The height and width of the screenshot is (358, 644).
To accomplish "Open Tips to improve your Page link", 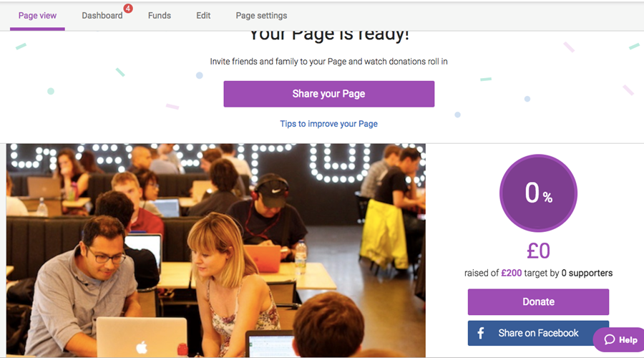I will tap(328, 124).
